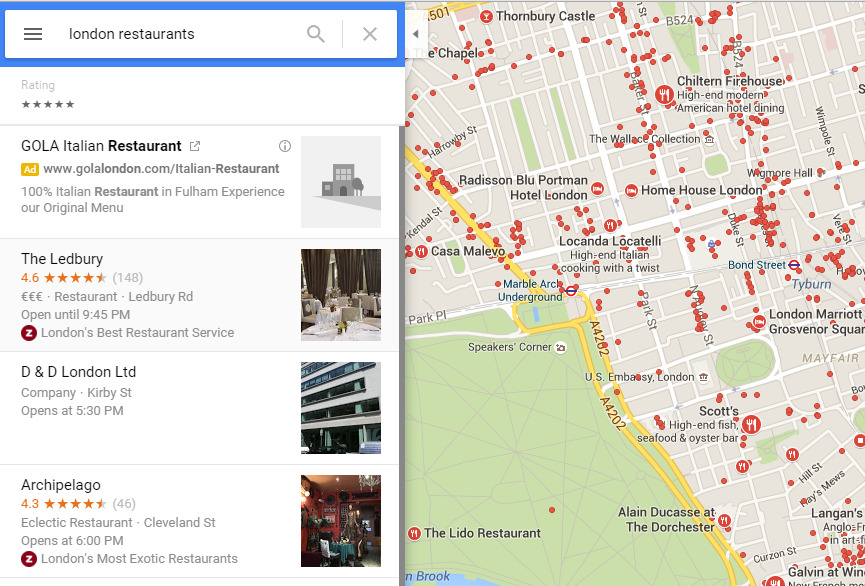Click the Bond Street tube station icon
Screen dimensions: 865x586
794,265
